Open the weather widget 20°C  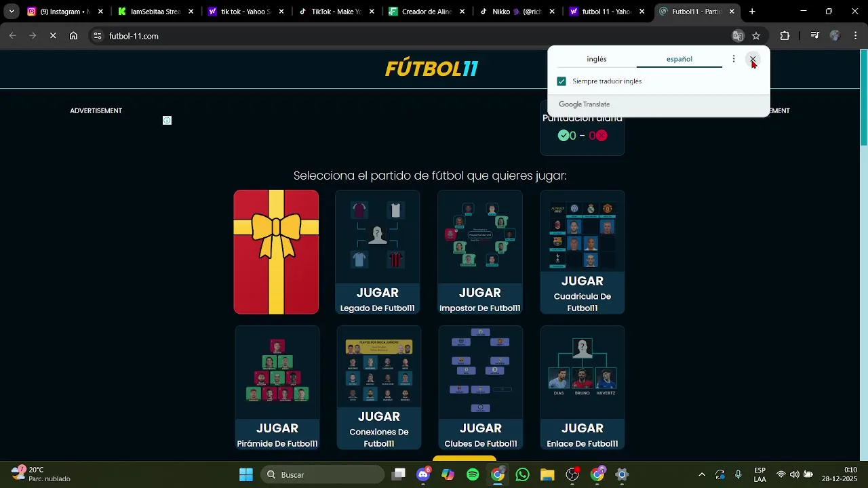pyautogui.click(x=42, y=474)
